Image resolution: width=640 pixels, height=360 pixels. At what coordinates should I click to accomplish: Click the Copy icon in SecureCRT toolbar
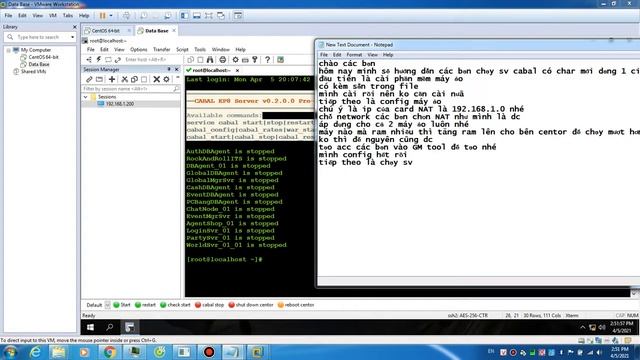(191, 60)
